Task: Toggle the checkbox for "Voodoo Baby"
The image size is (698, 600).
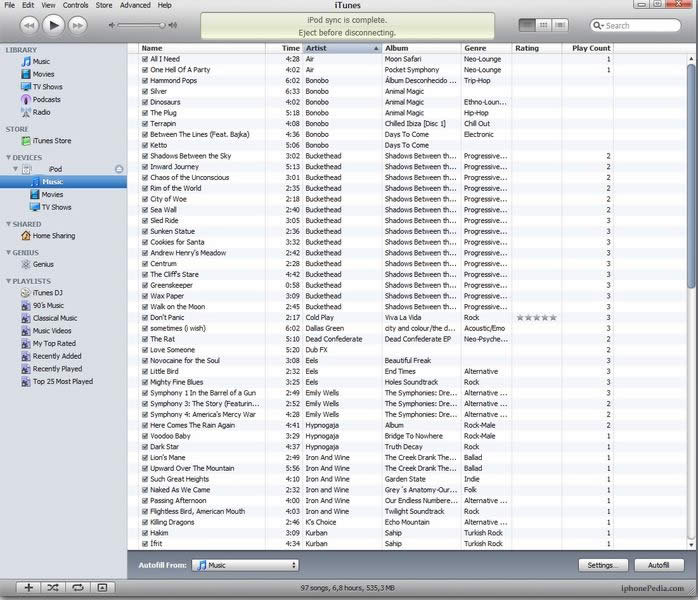Action: pos(145,435)
